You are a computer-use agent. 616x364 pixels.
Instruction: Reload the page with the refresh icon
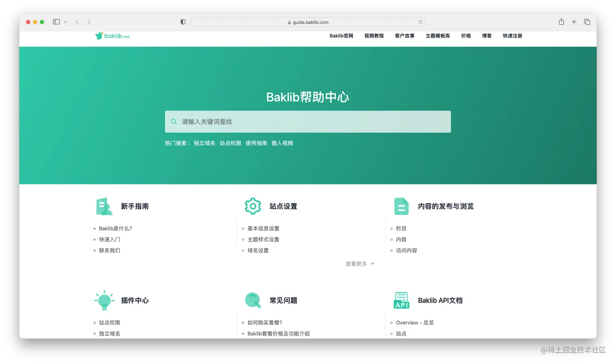point(420,22)
